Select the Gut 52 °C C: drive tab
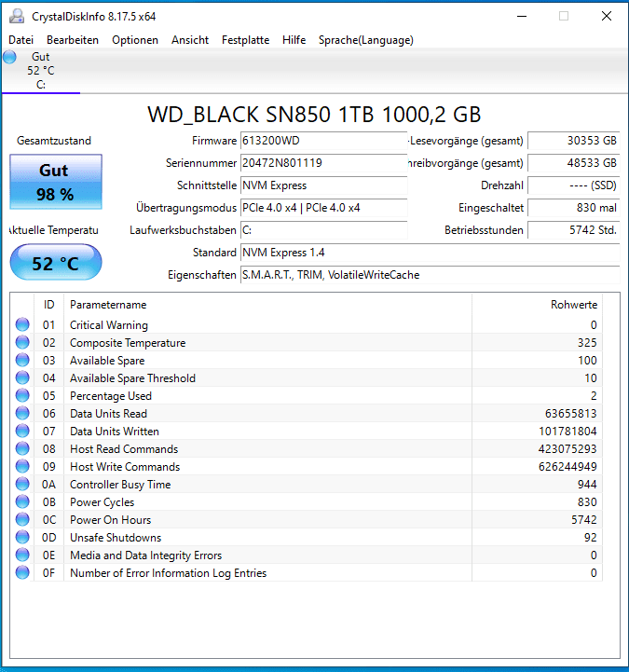629x672 pixels. 41,71
